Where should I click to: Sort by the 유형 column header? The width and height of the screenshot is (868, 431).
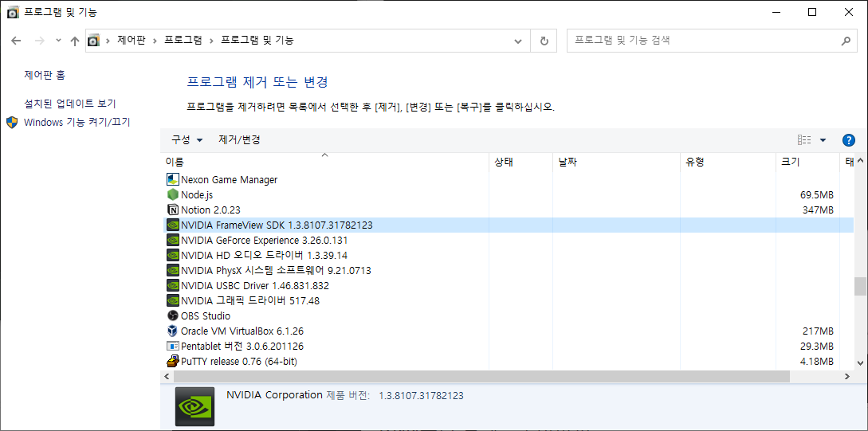[728, 162]
